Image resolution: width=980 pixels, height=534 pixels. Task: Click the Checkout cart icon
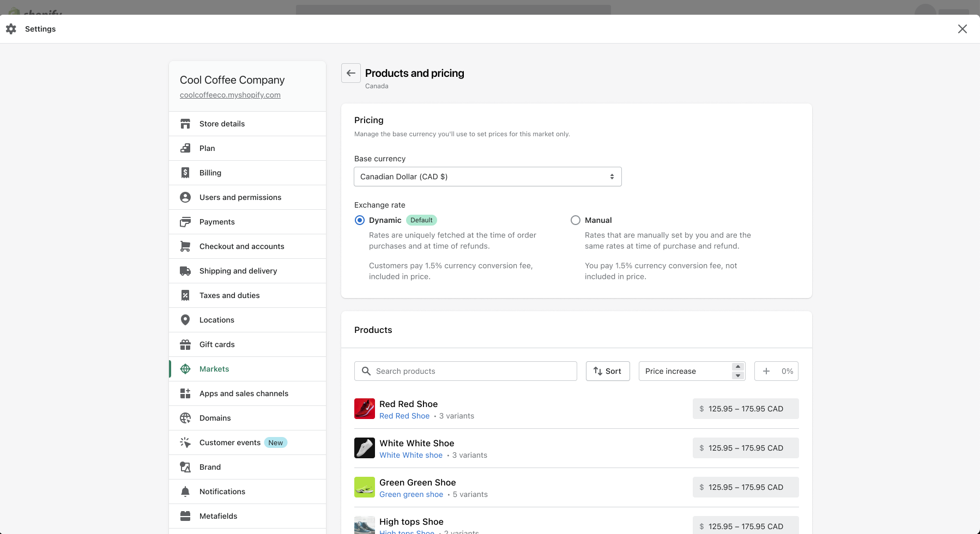click(x=185, y=246)
